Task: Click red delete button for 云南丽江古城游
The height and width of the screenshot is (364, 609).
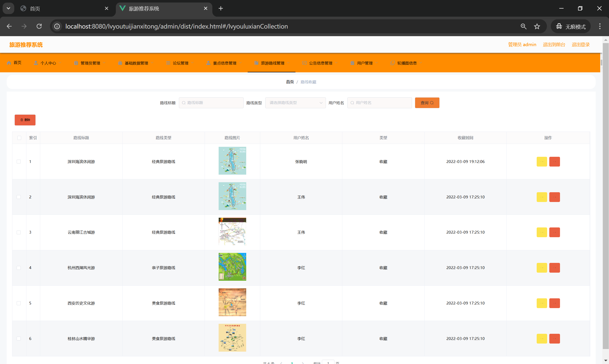Action: pos(554,232)
